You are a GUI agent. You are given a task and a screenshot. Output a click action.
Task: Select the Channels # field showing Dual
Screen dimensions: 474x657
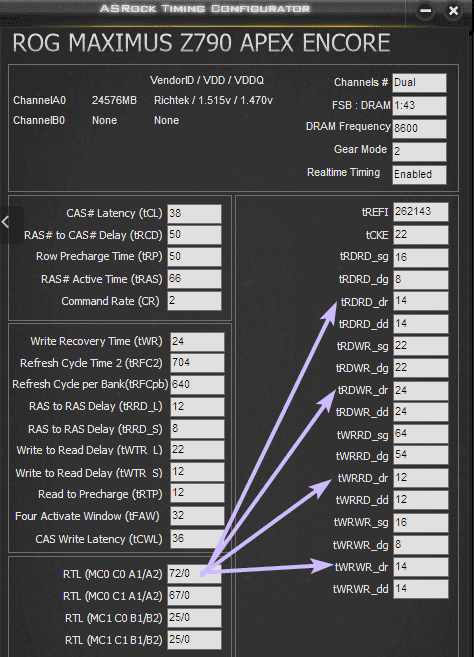tap(420, 83)
